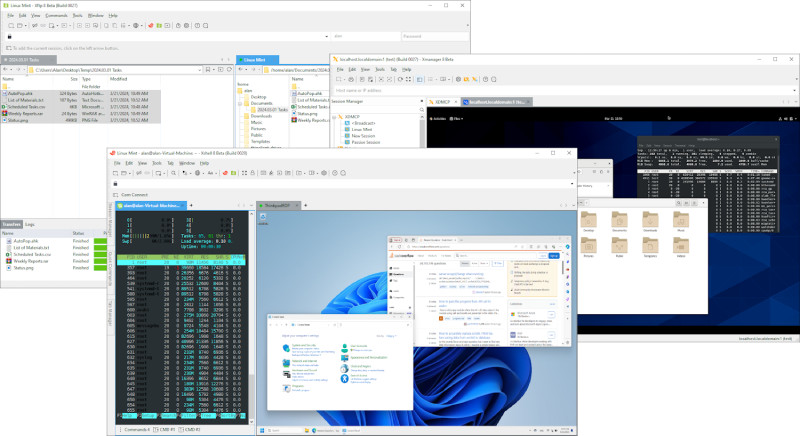Sort files by the Modified column header
Image resolution: width=800 pixels, height=436 pixels.
point(119,78)
